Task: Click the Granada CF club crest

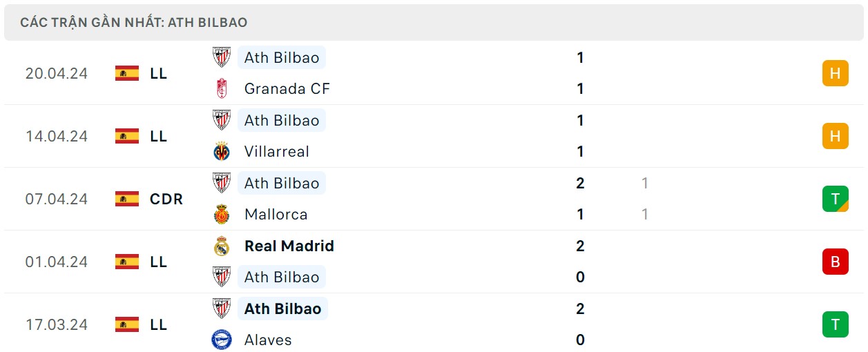Action: point(222,88)
